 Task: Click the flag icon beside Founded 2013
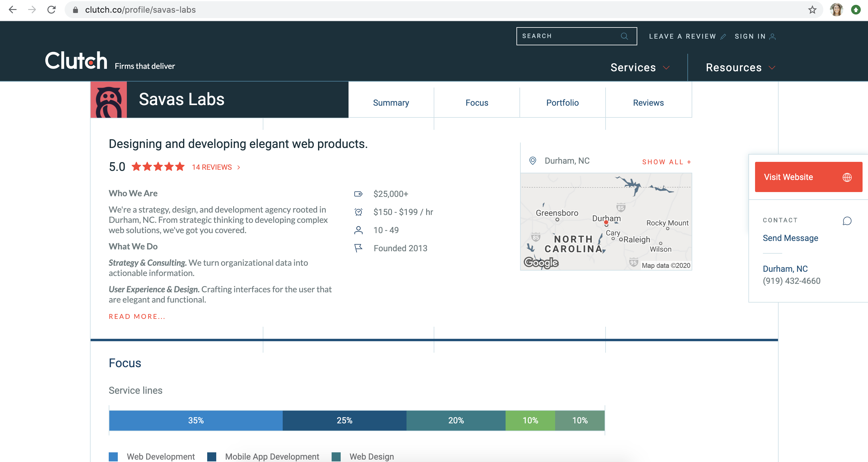point(358,248)
